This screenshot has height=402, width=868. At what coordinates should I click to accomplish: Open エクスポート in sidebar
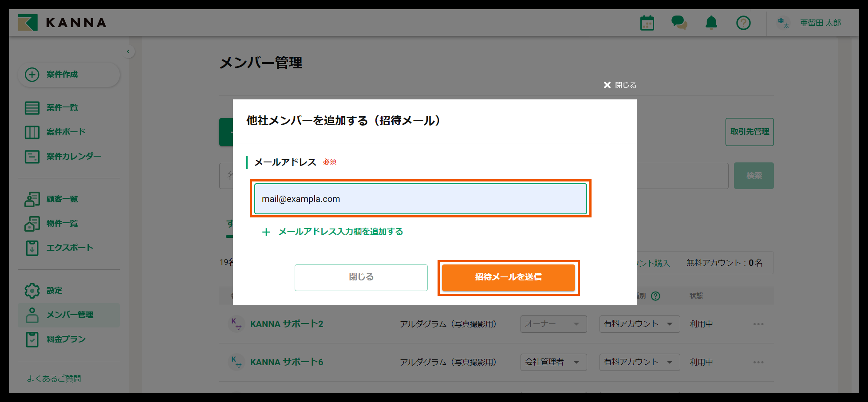(x=69, y=248)
